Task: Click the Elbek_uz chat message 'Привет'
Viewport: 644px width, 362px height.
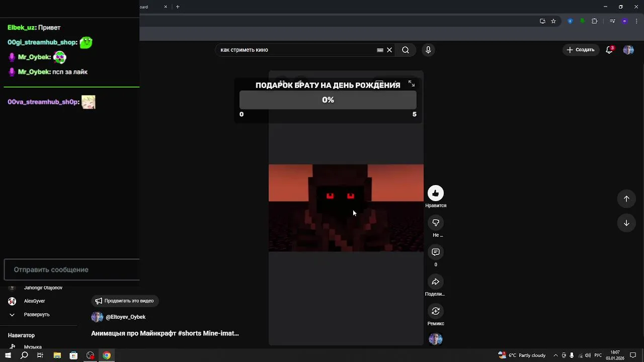Action: tap(49, 28)
